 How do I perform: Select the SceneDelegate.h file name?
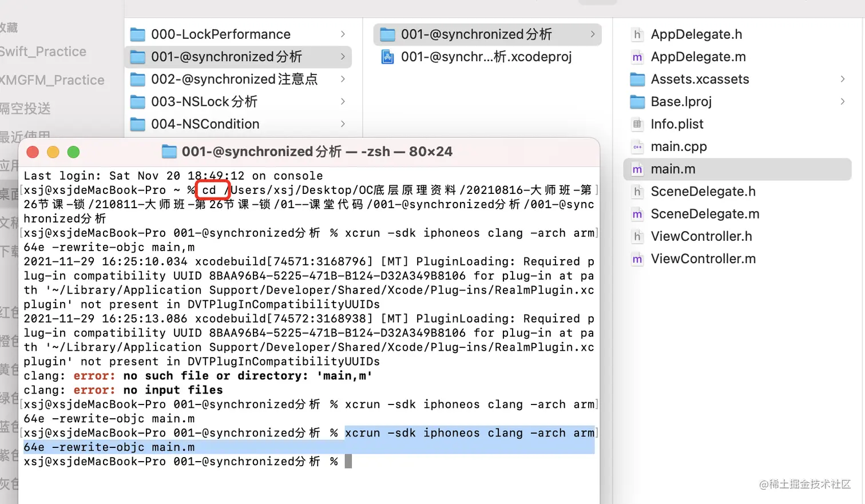click(x=703, y=192)
